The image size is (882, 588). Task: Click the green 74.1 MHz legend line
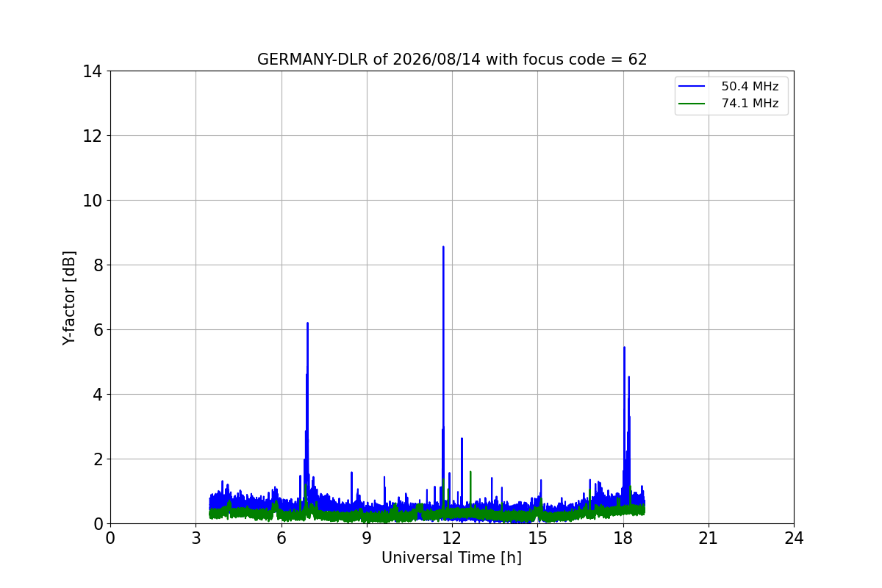pyautogui.click(x=692, y=104)
